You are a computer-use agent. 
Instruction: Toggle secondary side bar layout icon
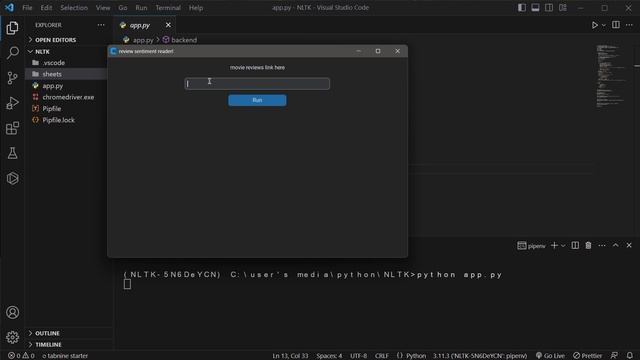point(549,8)
